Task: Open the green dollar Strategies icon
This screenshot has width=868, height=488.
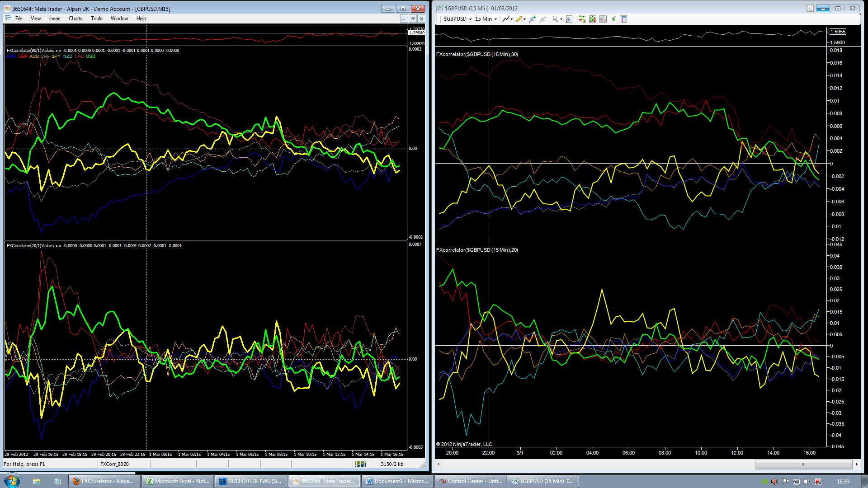Action: [613, 19]
